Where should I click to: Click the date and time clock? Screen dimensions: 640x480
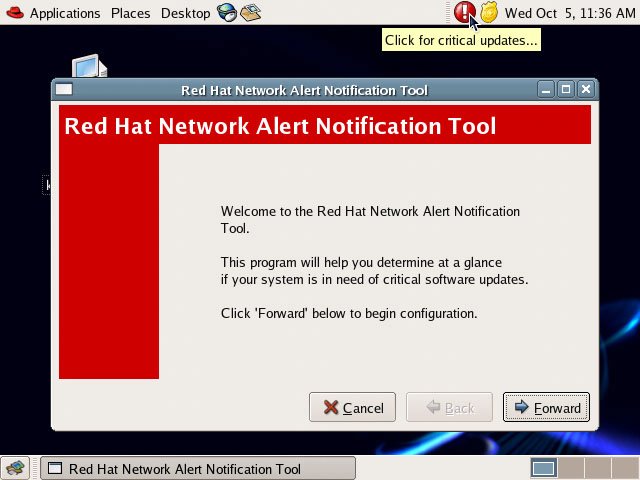(x=569, y=13)
